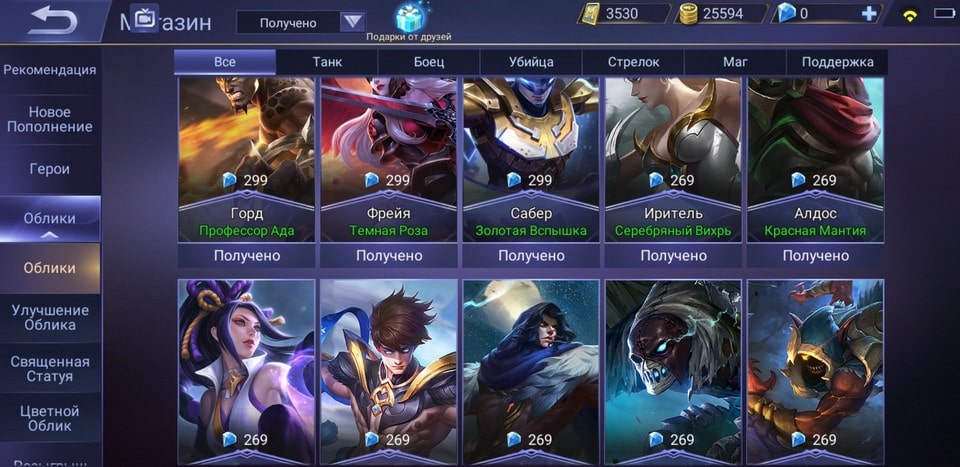This screenshot has width=960, height=467.
Task: Click the gold coins icon
Action: pyautogui.click(x=689, y=14)
